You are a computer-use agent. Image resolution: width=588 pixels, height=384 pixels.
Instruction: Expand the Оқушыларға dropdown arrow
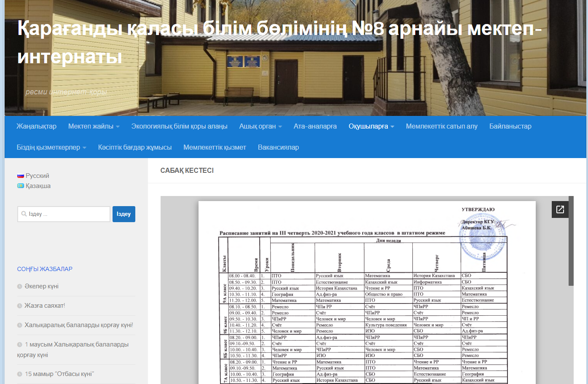392,127
